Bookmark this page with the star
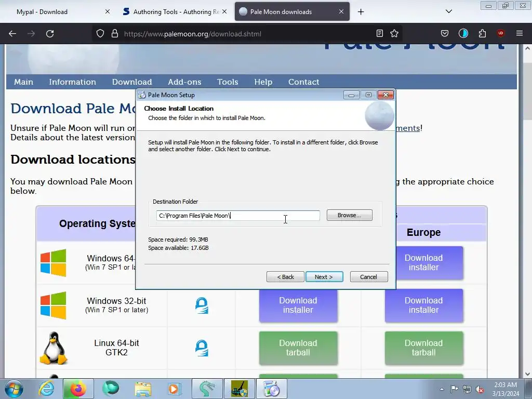 tap(394, 33)
